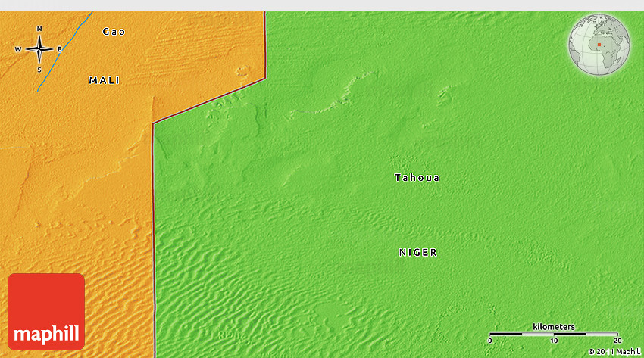Image resolution: width=644 pixels, height=358 pixels.
Task: Click the Gao region label
Action: (114, 32)
